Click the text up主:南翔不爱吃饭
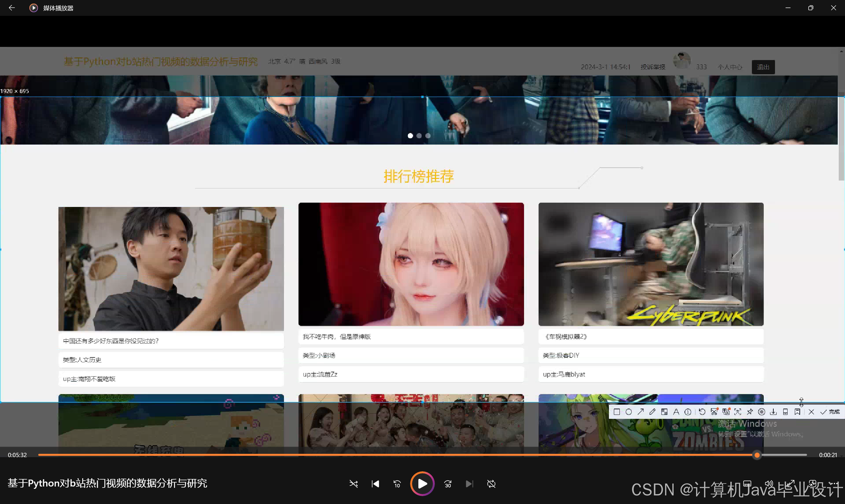 [89, 379]
